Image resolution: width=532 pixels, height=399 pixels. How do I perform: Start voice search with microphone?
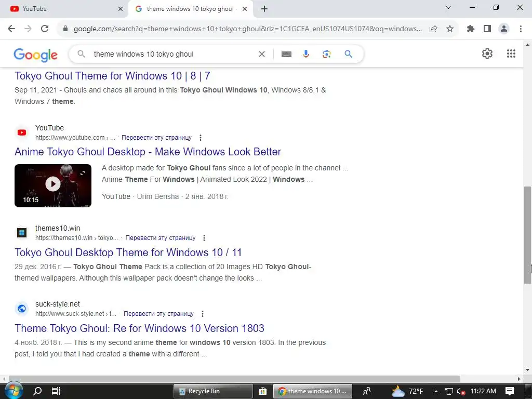click(306, 54)
